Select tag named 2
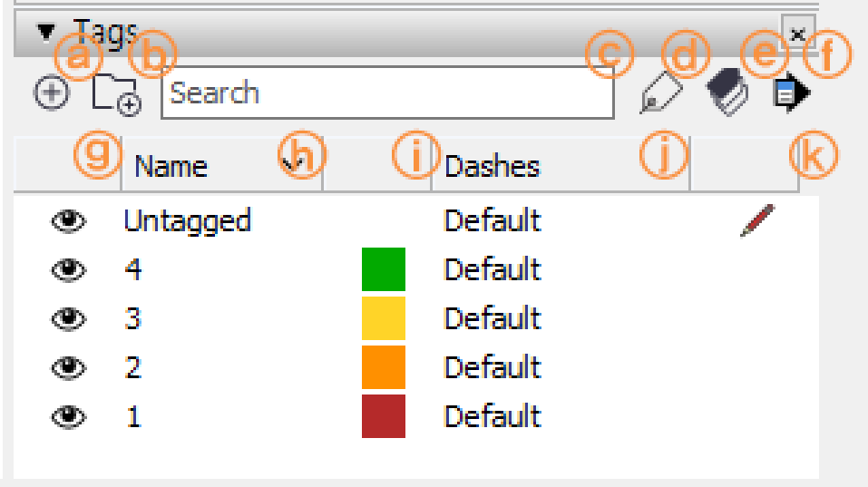This screenshot has width=868, height=487. [132, 367]
